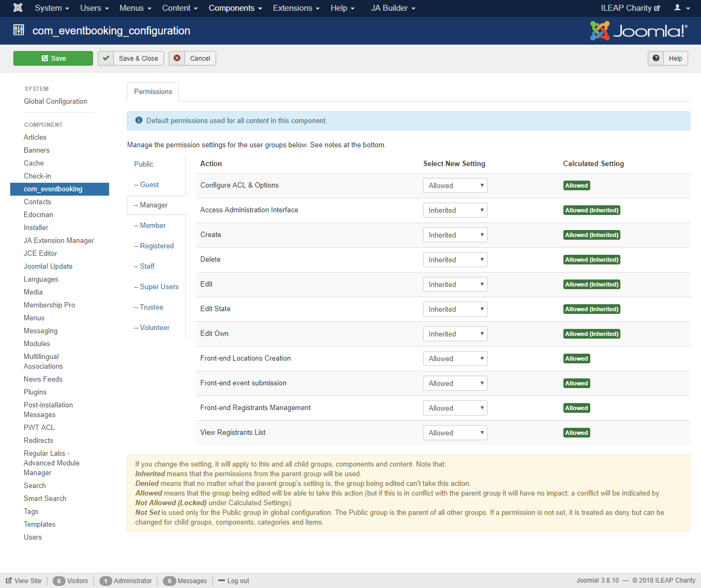This screenshot has height=588, width=701.
Task: Select the Permissions tab
Action: [153, 92]
